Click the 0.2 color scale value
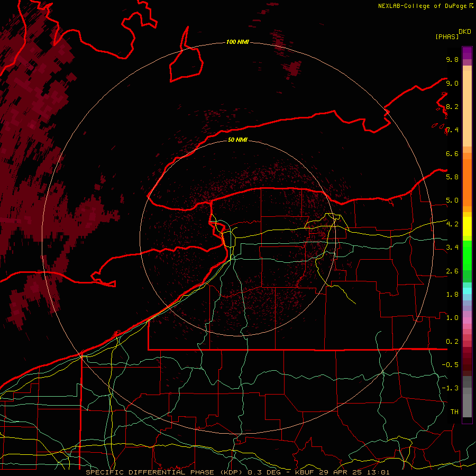 click(452, 342)
